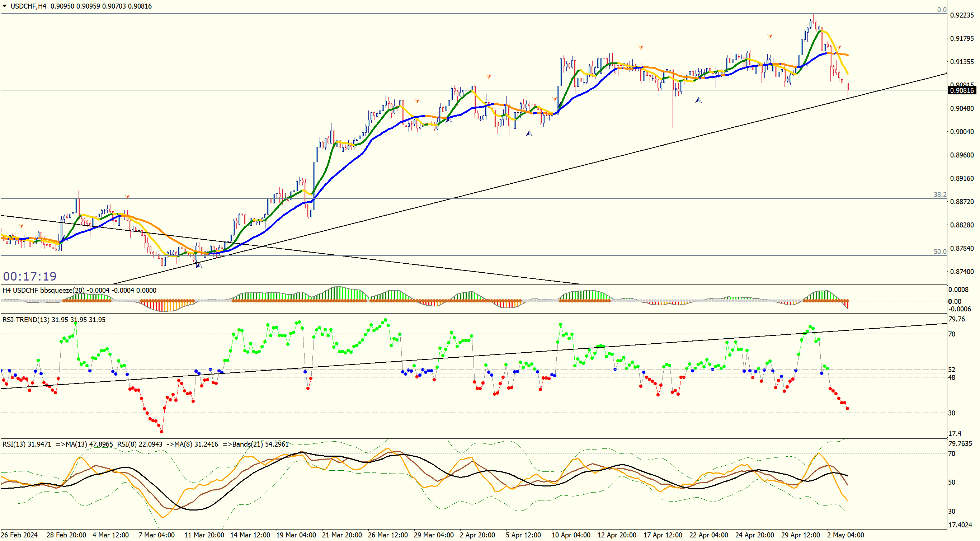This screenshot has width=980, height=541.
Task: Click the blue up arrow near 11 Mar low
Action: click(199, 265)
